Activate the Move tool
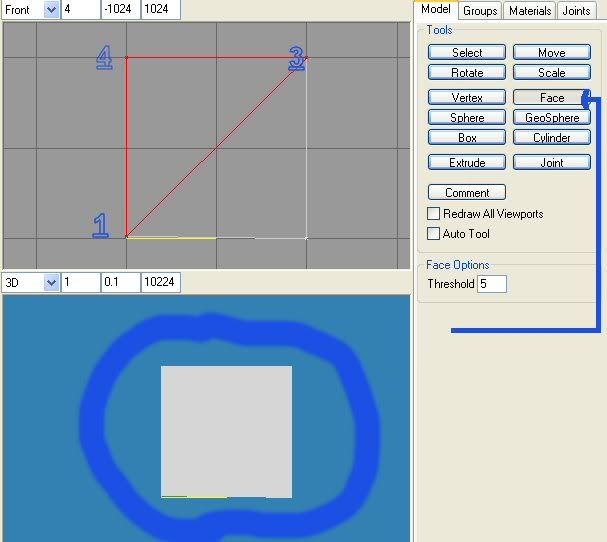This screenshot has height=542, width=607. (x=552, y=52)
